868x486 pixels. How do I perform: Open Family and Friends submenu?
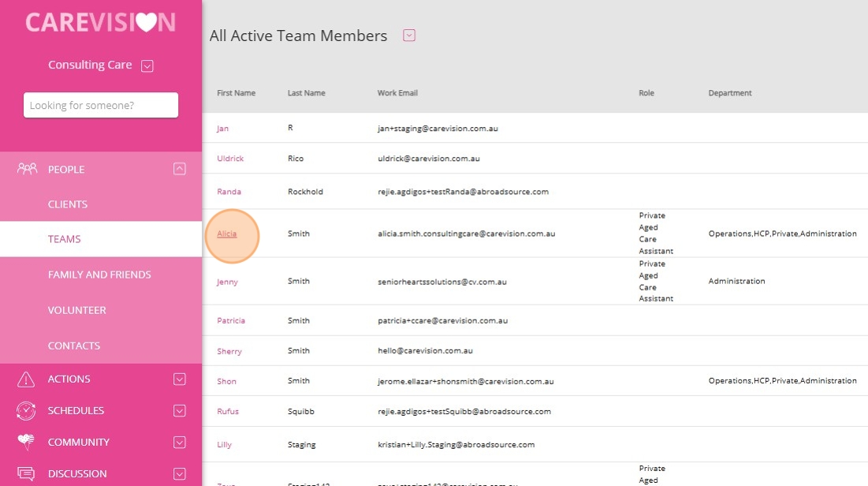[x=99, y=275]
